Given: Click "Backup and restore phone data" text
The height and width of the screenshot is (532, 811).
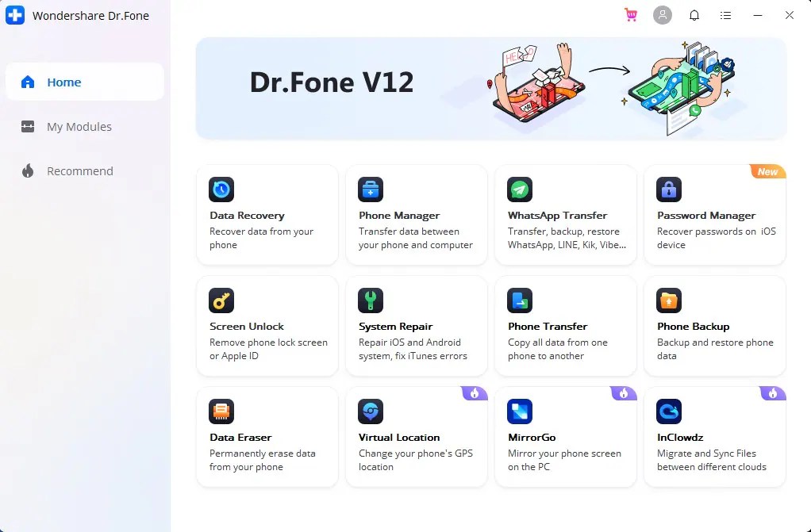Looking at the screenshot, I should pos(715,349).
